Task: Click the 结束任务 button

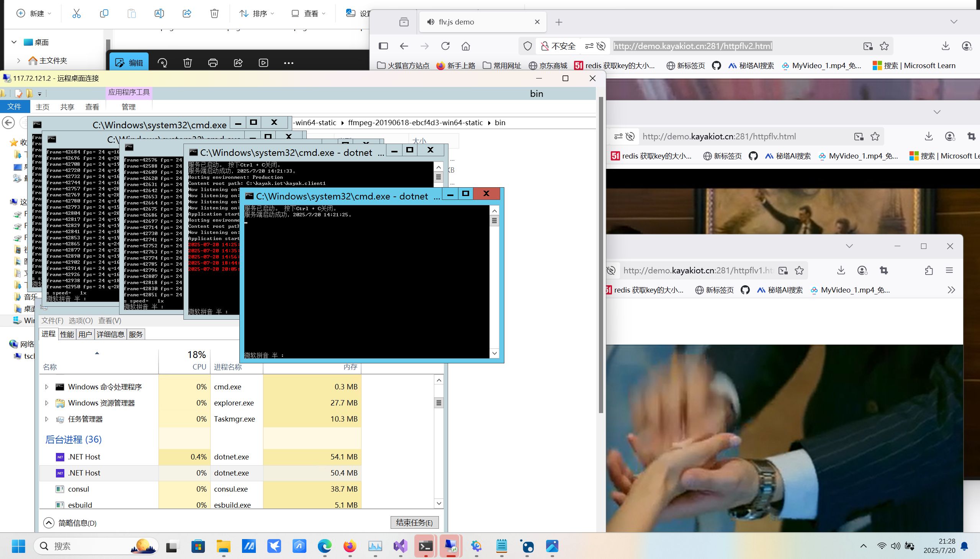Action: coord(414,522)
